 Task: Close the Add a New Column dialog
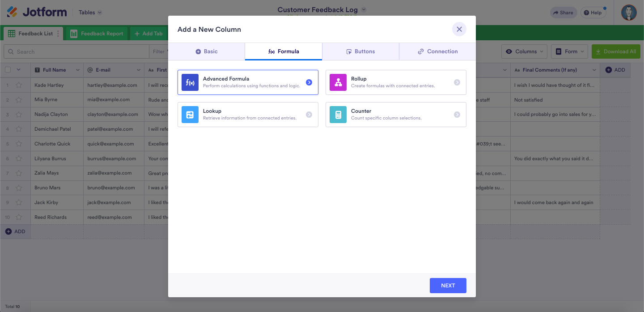[459, 30]
